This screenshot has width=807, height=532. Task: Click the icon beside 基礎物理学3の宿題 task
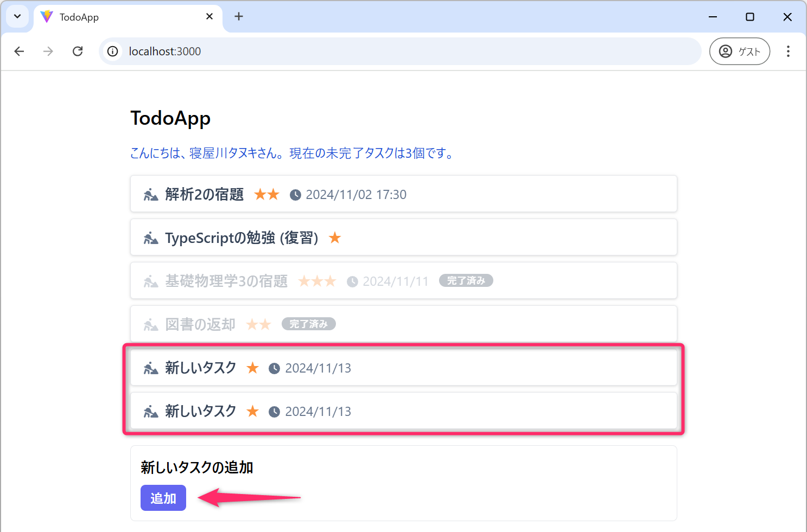pyautogui.click(x=151, y=281)
